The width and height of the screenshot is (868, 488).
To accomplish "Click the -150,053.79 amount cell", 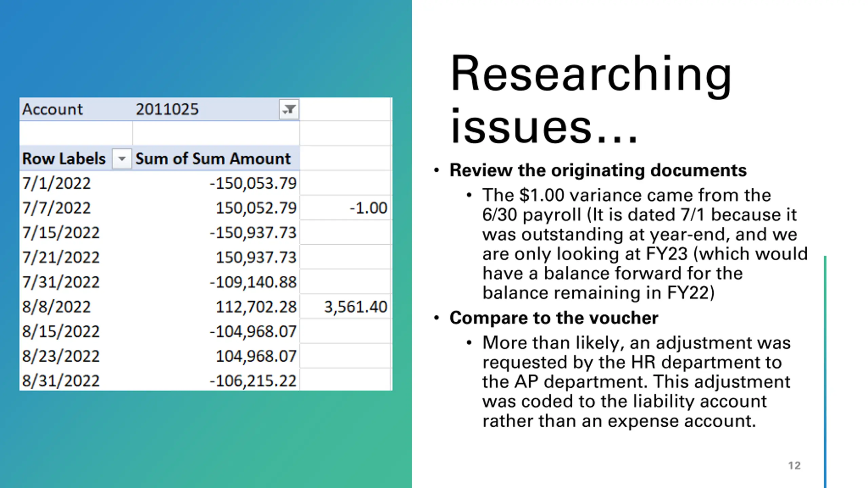I will (253, 183).
